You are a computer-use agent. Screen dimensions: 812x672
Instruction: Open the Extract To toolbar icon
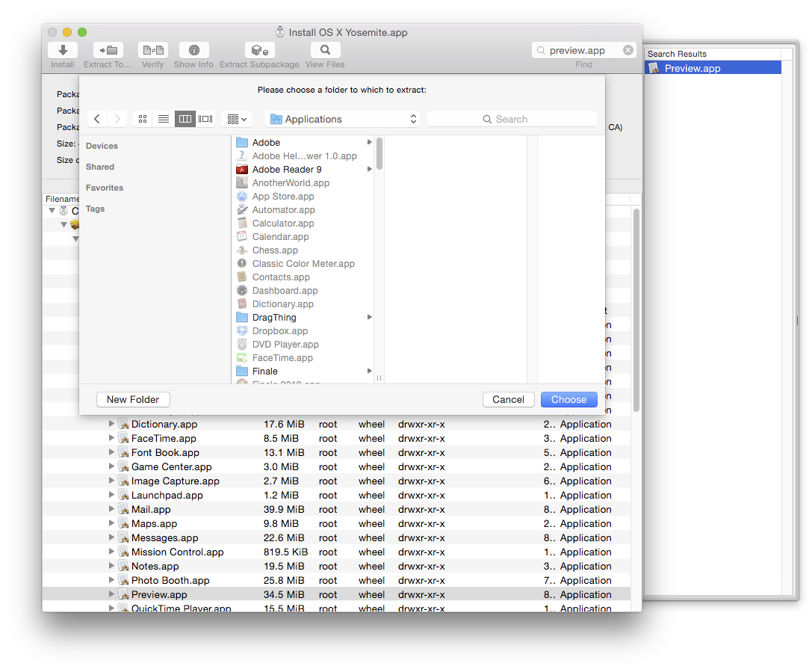[x=107, y=50]
